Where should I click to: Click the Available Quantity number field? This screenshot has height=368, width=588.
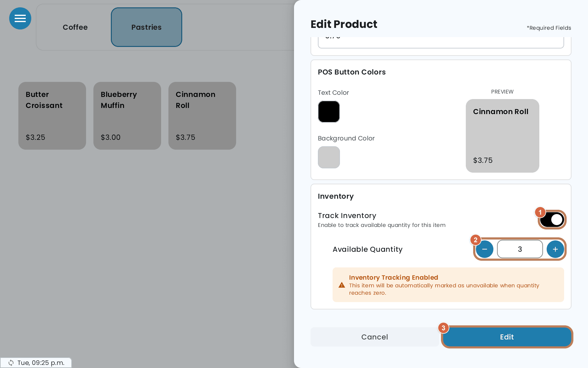tap(520, 249)
